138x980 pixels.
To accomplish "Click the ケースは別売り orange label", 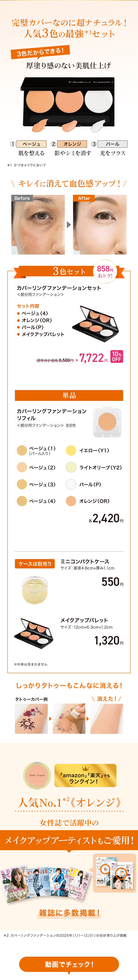I will 35,563.
